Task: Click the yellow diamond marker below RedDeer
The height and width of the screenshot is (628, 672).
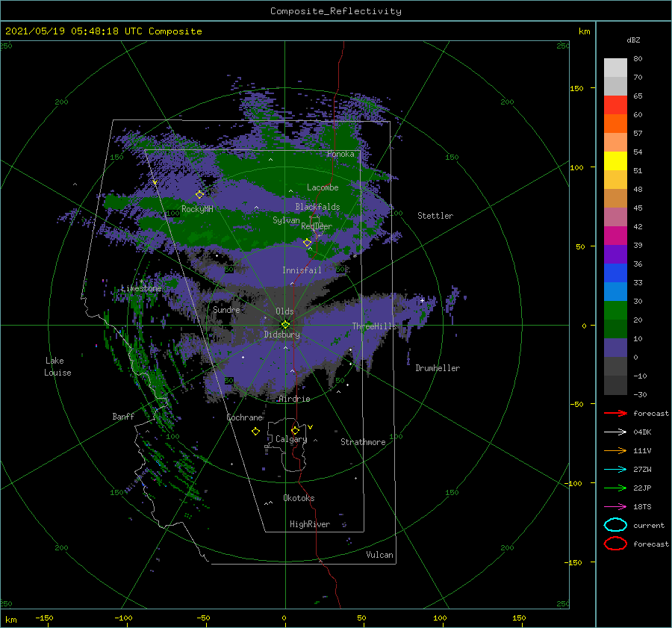Action: (x=308, y=243)
